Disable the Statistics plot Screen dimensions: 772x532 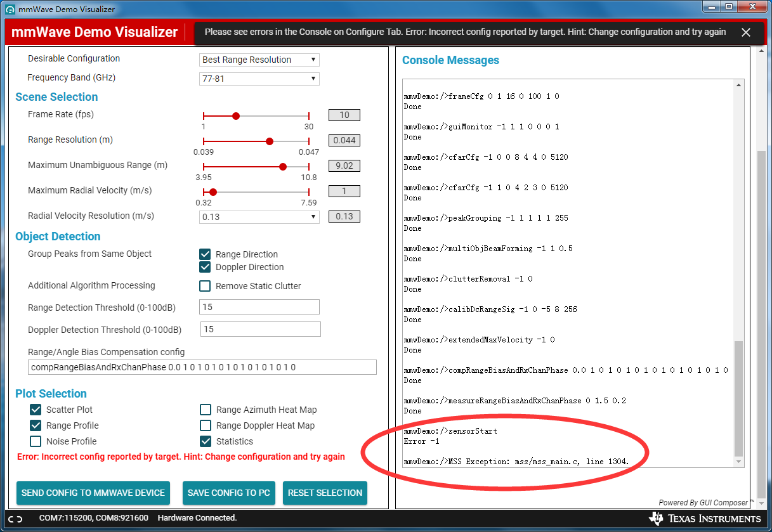(205, 441)
